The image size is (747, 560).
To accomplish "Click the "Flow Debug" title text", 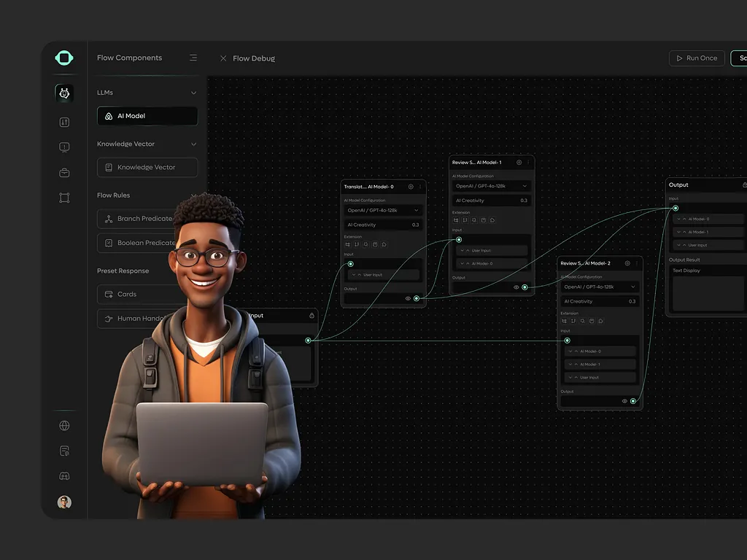I will pos(254,58).
